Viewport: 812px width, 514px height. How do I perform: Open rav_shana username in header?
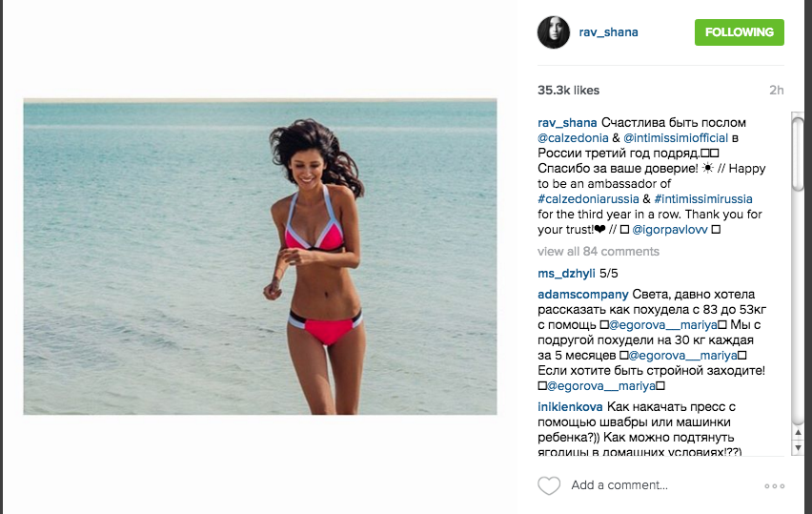[608, 32]
